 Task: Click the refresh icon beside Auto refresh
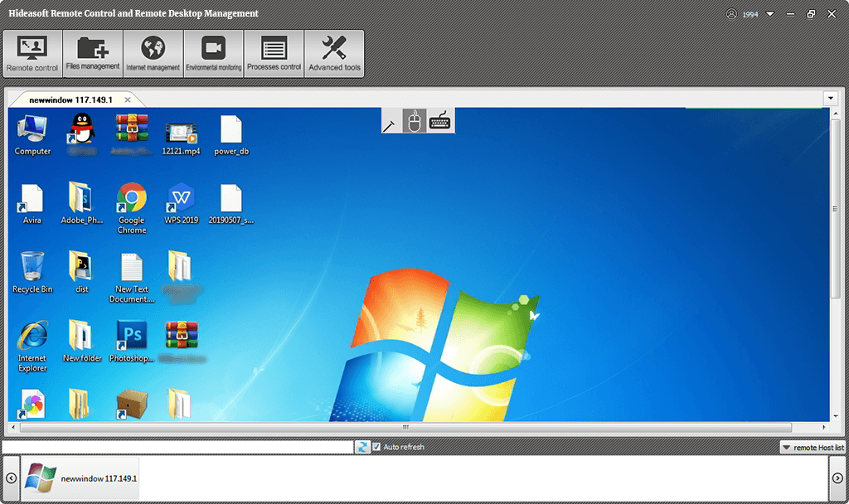(362, 447)
